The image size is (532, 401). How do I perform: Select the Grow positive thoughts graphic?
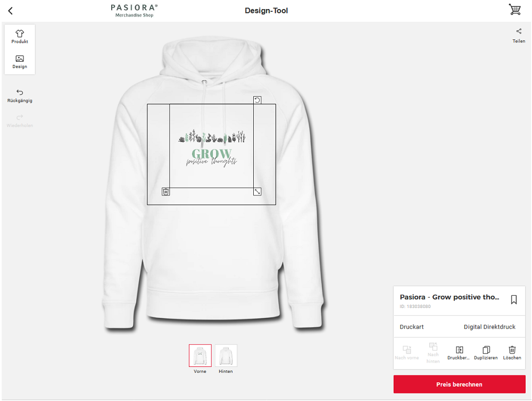click(x=211, y=148)
